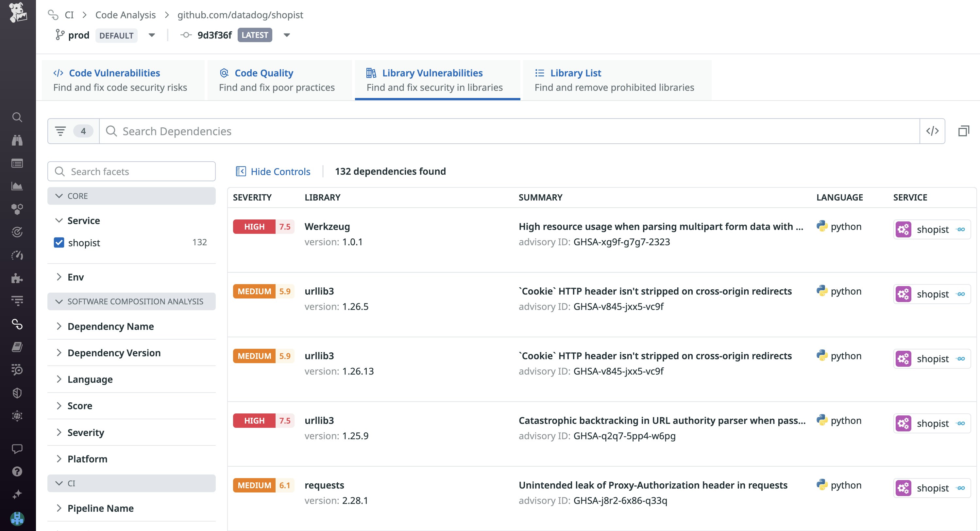Click the copy-to-clipboard icon beside the search bar
The width and height of the screenshot is (980, 531).
(965, 131)
